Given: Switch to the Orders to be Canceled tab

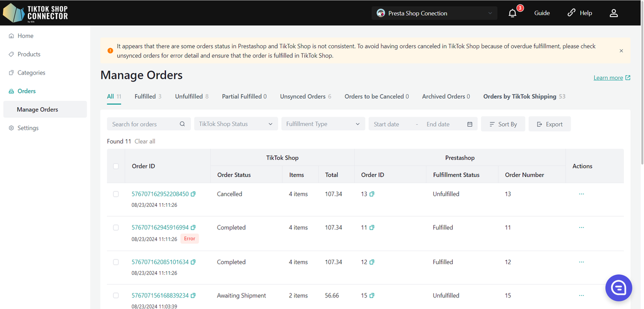Looking at the screenshot, I should [x=377, y=96].
